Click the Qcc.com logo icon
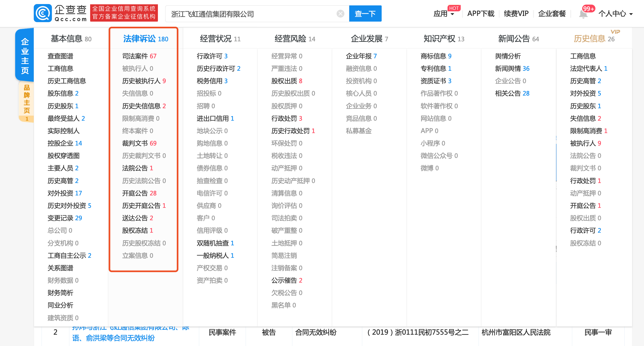This screenshot has width=644, height=346. 43,13
